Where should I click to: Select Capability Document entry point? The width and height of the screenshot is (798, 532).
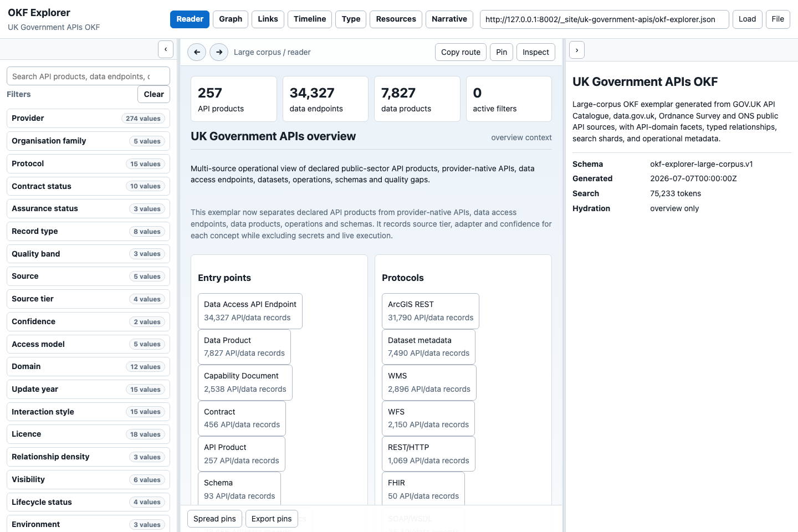click(245, 382)
